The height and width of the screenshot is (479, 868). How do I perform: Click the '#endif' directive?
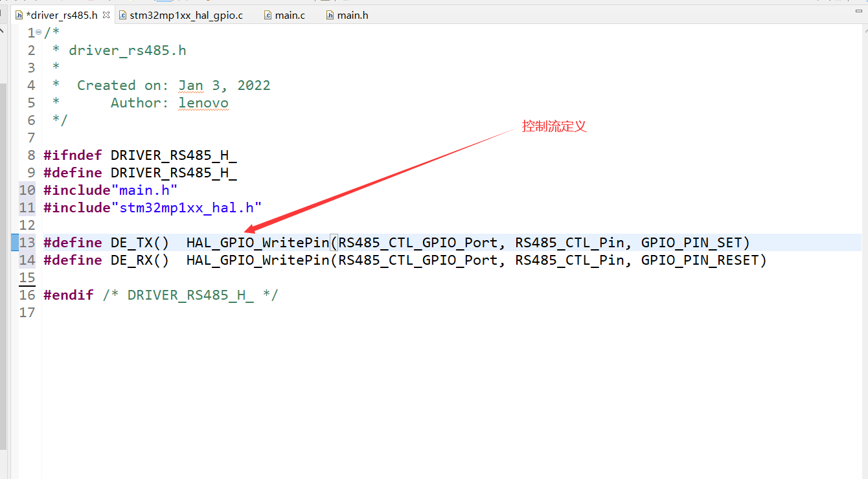(x=69, y=295)
